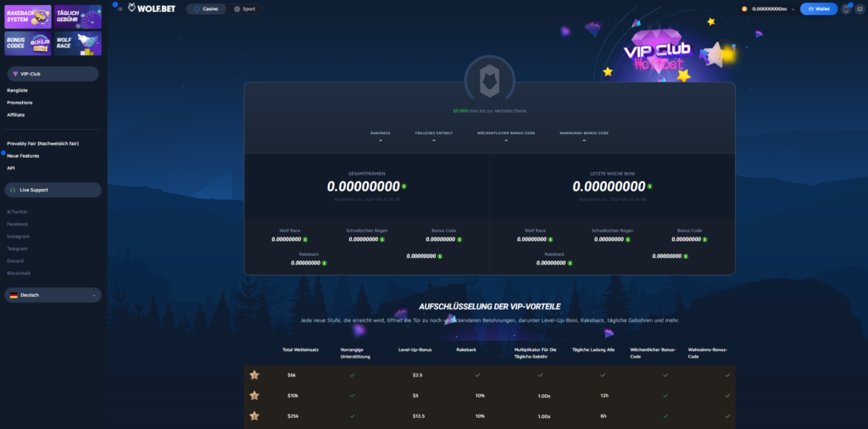868x429 pixels.
Task: Switch to the Casino tab
Action: click(x=205, y=8)
